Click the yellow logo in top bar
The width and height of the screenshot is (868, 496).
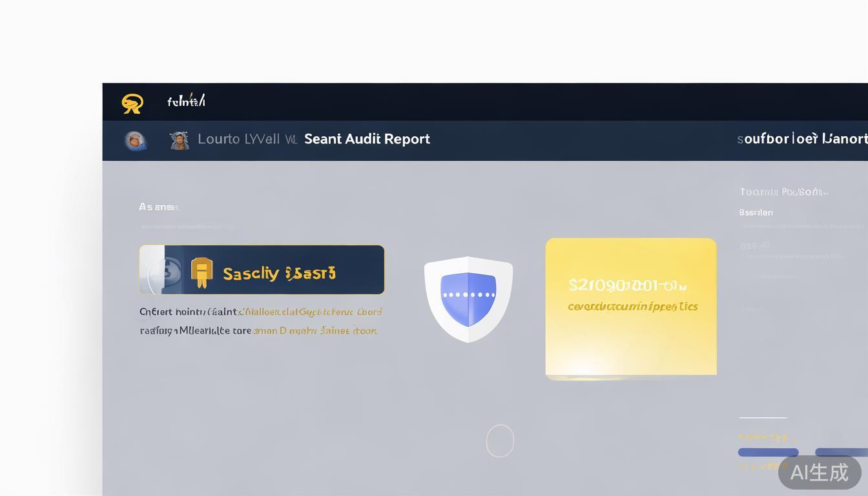point(132,103)
